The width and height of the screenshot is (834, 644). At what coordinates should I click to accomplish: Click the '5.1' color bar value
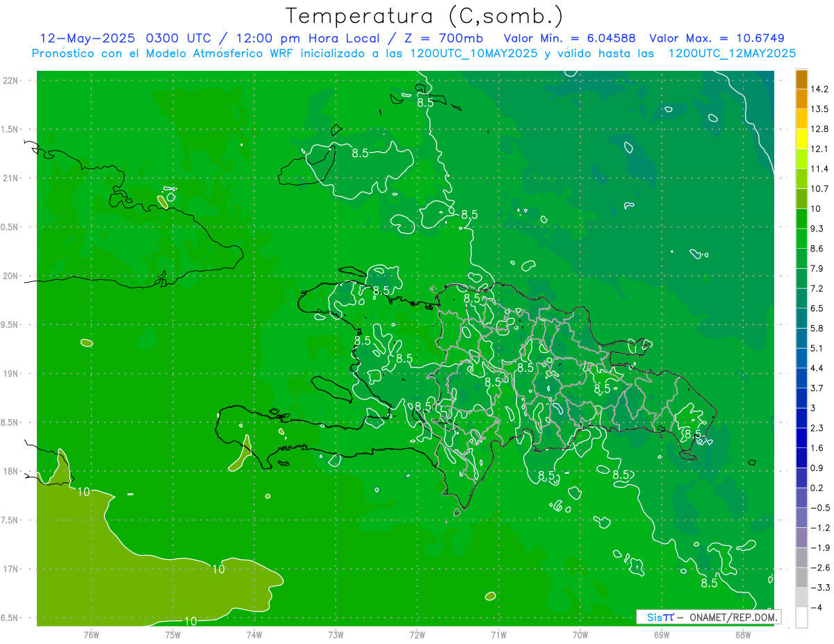817,348
